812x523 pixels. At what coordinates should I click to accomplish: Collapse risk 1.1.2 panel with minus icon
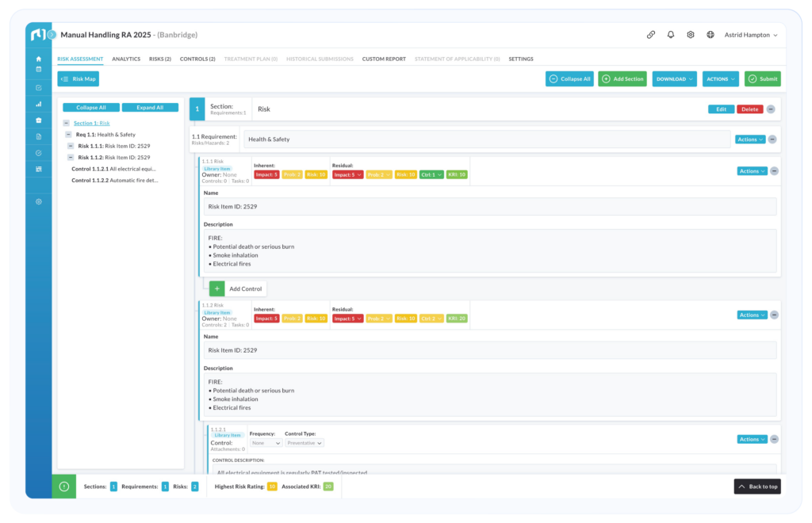(774, 315)
